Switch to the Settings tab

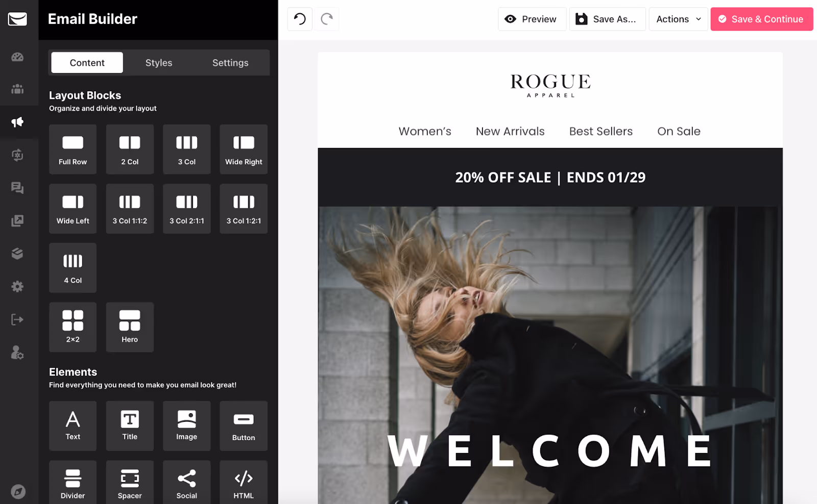tap(230, 63)
